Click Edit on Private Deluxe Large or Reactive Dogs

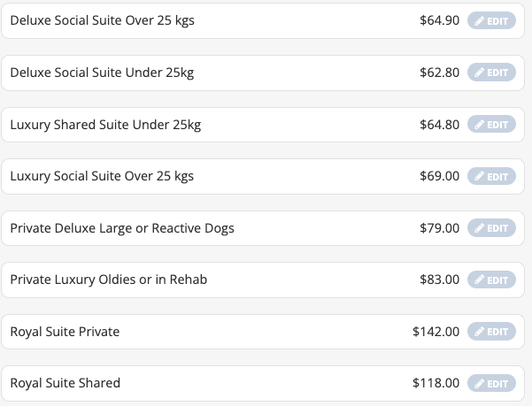tap(491, 227)
